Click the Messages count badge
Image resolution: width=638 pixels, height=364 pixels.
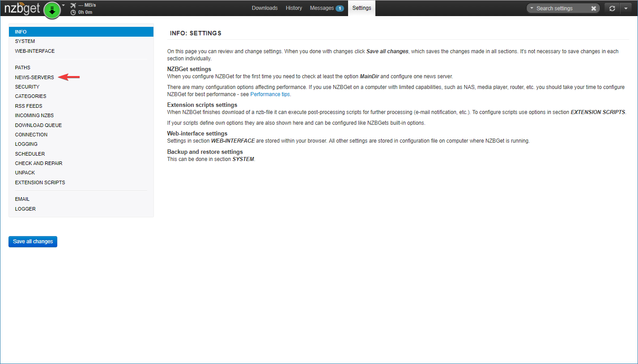pyautogui.click(x=340, y=8)
